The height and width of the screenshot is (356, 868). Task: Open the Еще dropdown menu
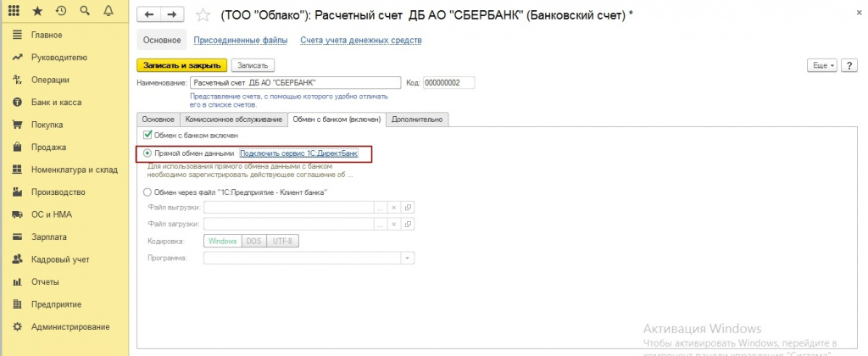click(823, 65)
